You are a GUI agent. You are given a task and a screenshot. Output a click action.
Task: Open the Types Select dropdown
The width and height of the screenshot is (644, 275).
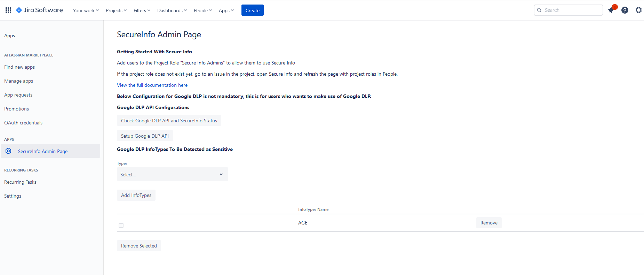click(x=173, y=174)
